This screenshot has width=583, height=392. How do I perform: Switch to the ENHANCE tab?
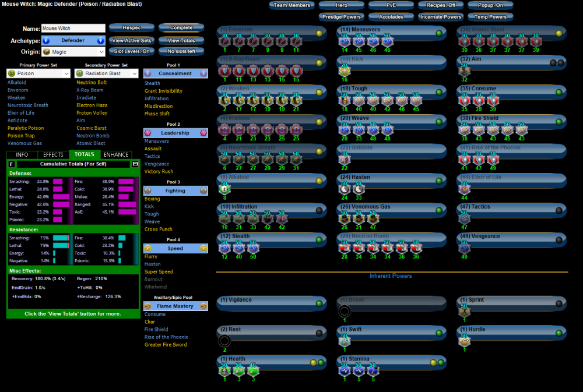[x=116, y=154]
